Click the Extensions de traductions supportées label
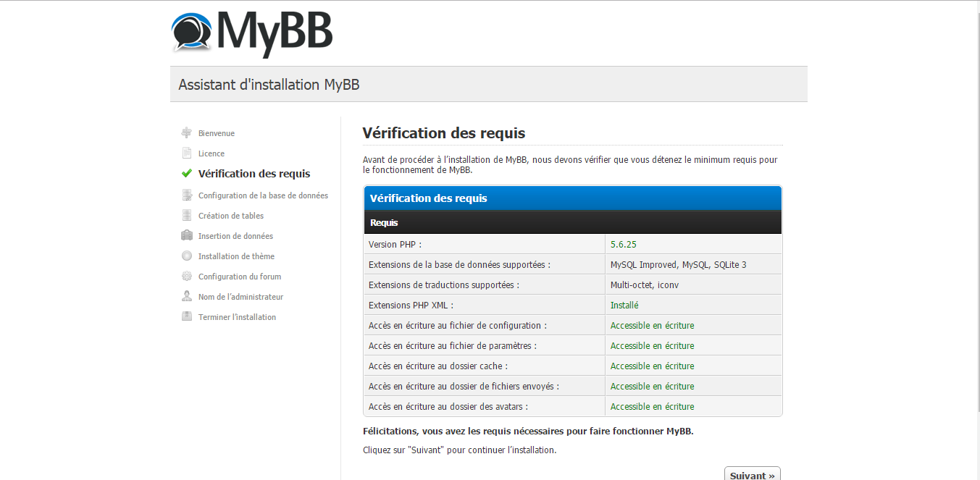Image resolution: width=980 pixels, height=480 pixels. click(x=444, y=285)
